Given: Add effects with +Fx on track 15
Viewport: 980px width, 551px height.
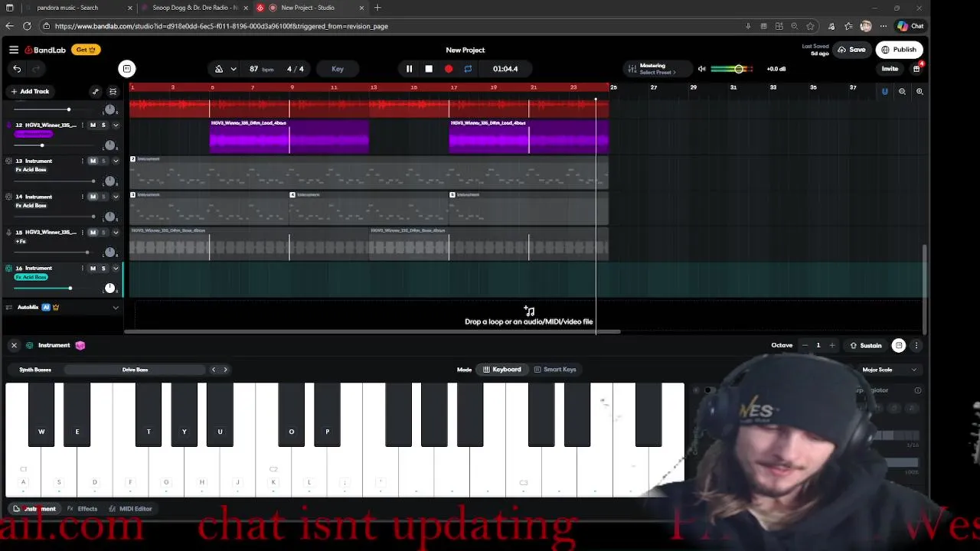Looking at the screenshot, I should [x=21, y=242].
